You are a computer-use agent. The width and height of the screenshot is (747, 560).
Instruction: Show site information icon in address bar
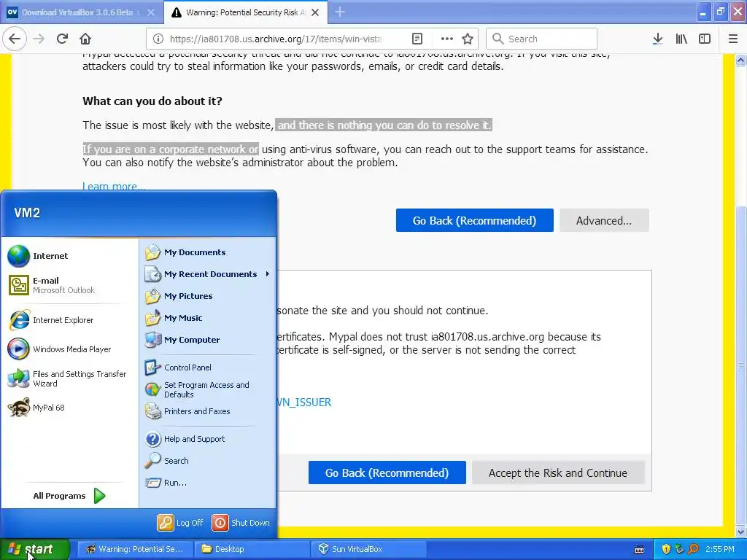[158, 39]
